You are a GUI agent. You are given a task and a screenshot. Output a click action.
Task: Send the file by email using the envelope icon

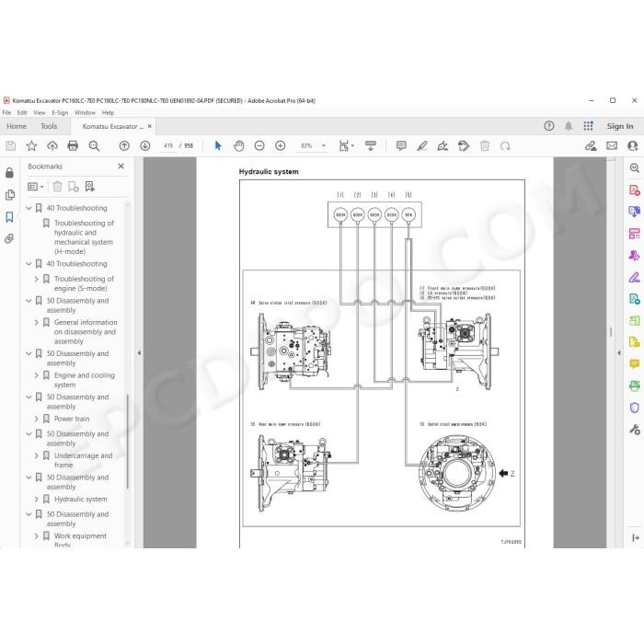[612, 145]
